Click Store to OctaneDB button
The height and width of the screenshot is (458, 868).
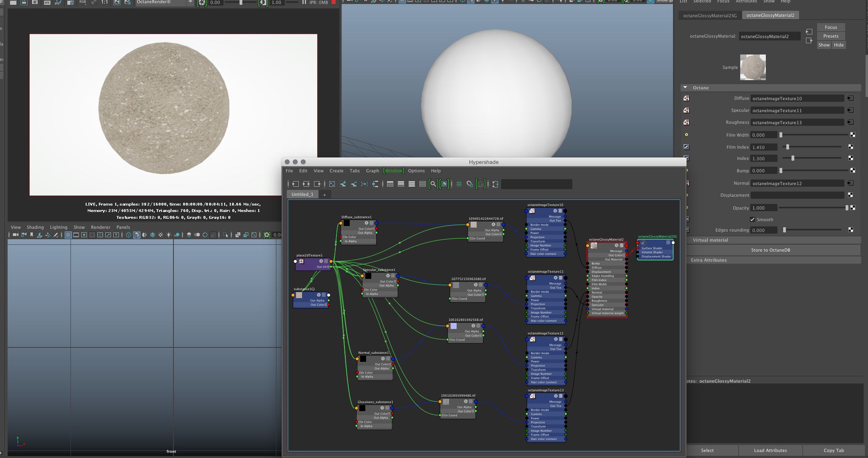tap(770, 250)
